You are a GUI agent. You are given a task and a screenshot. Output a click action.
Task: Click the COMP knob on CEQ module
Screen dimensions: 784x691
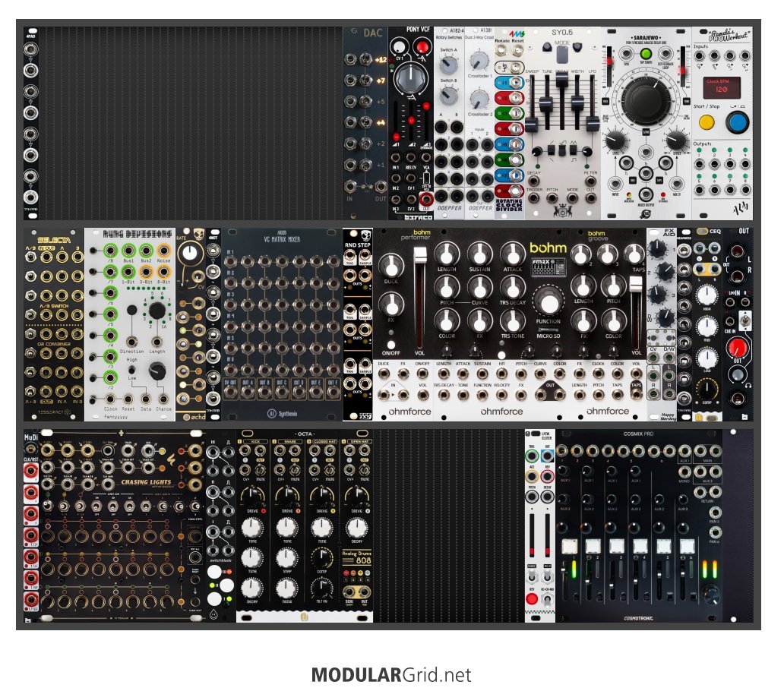click(x=707, y=389)
